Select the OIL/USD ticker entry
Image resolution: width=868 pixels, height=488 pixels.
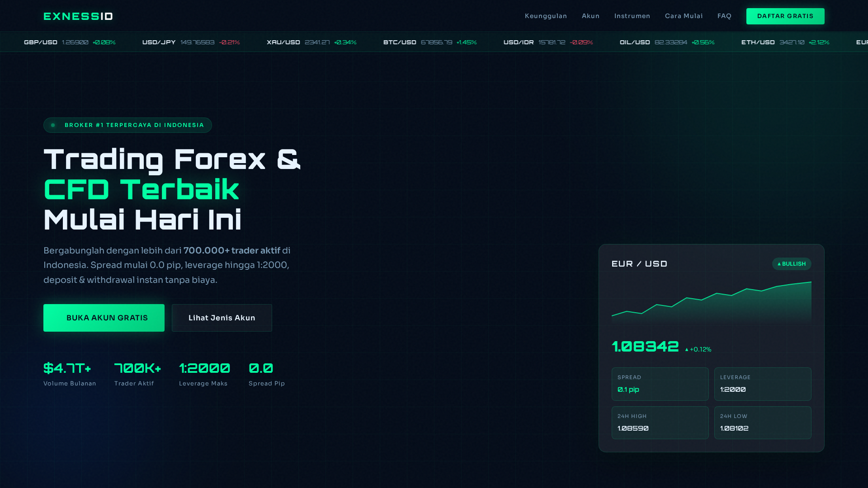coord(667,42)
